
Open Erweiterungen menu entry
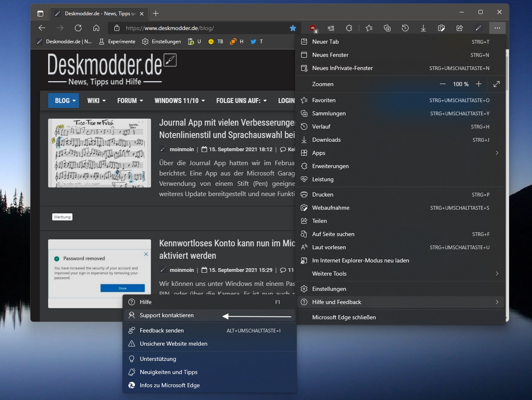(x=400, y=166)
